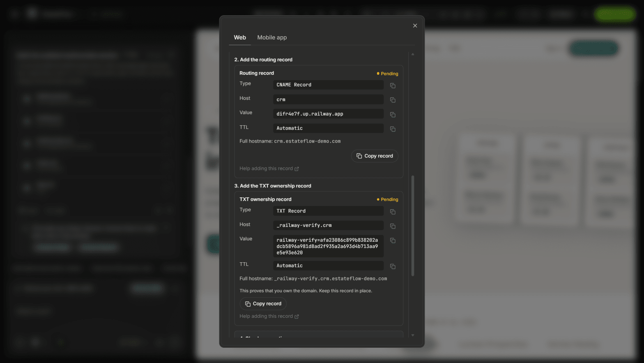Copy the difr4e7f.up.railway.app value
The width and height of the screenshot is (644, 363).
[393, 115]
